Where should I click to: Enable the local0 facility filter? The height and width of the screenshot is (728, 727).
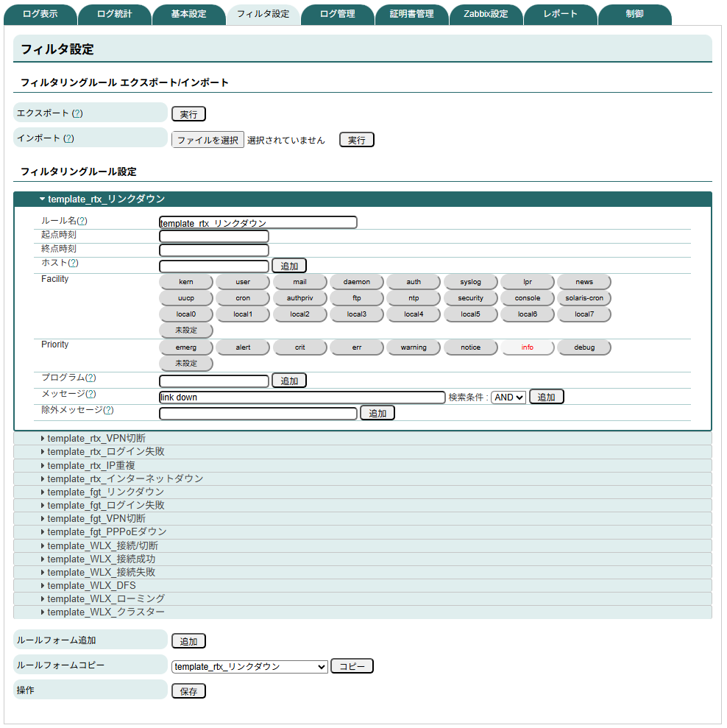pos(185,314)
